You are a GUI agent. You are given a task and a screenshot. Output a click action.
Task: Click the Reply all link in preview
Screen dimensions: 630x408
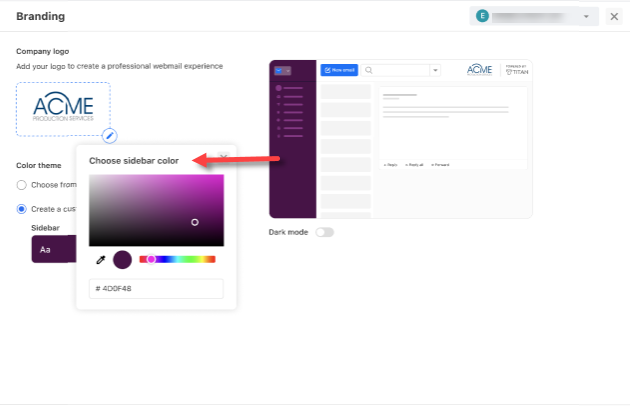pos(414,165)
